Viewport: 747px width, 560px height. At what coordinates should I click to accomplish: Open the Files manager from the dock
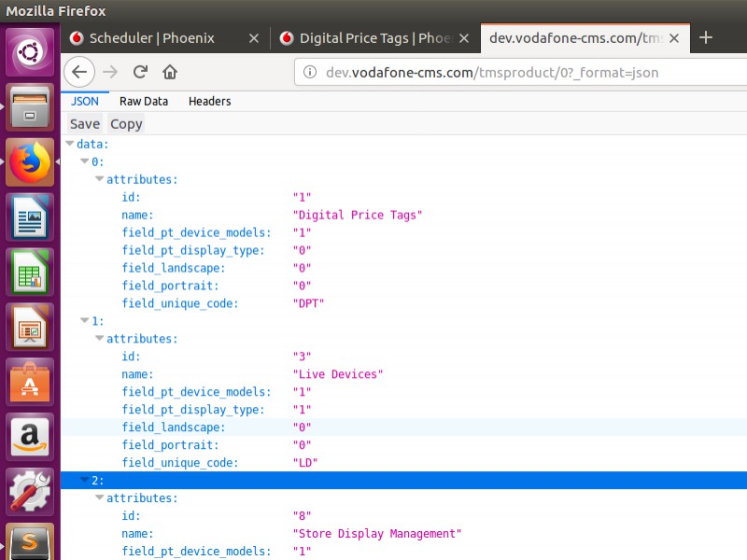(x=31, y=108)
